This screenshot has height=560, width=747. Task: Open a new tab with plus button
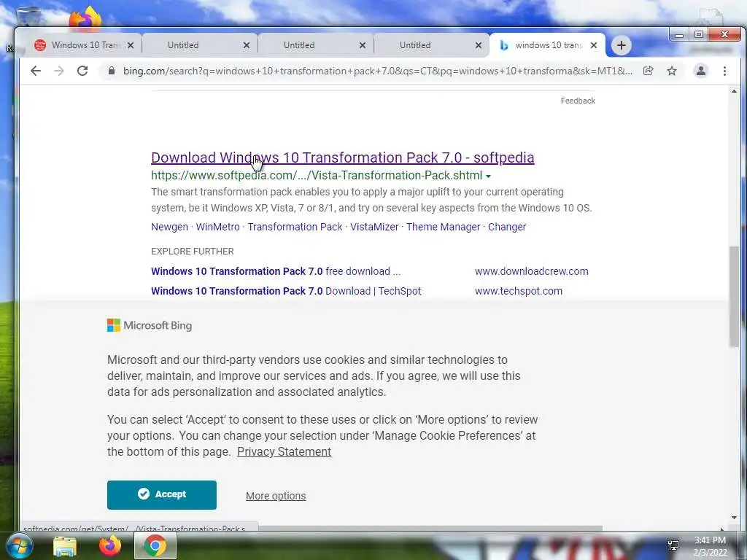[x=622, y=45]
